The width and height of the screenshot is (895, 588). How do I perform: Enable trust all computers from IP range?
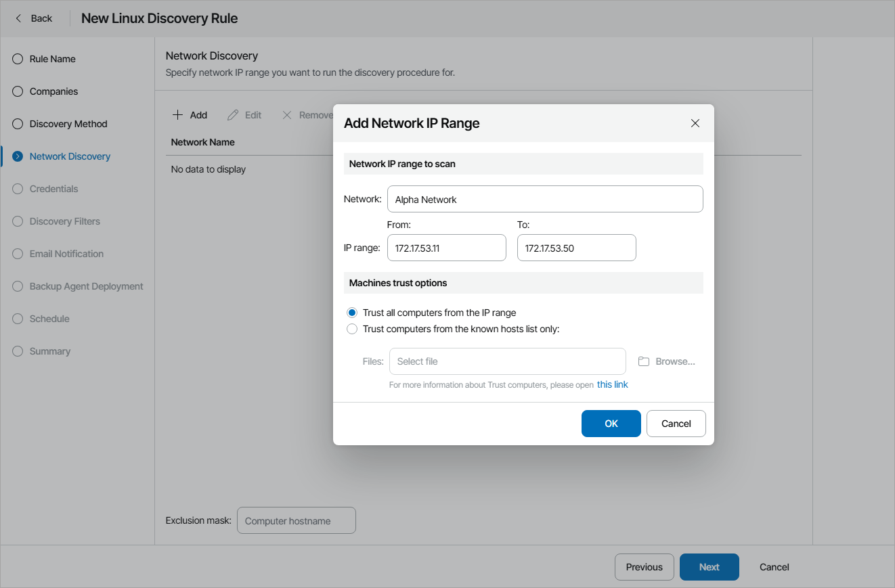(352, 312)
